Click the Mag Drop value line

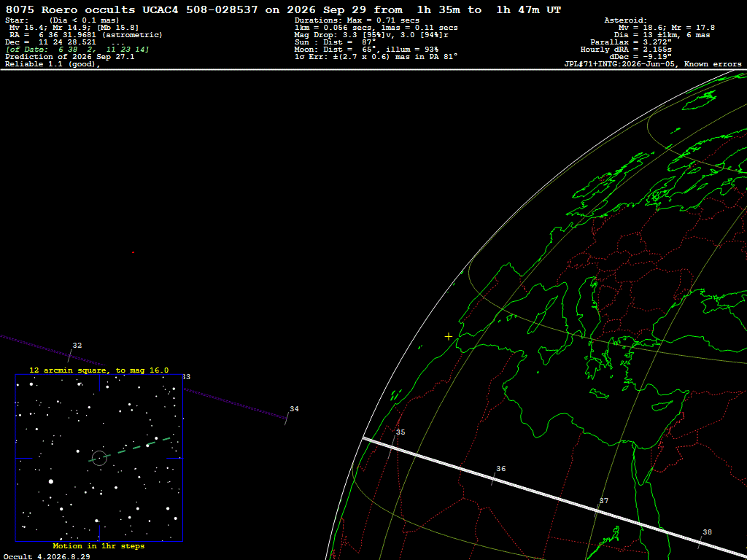click(x=371, y=35)
